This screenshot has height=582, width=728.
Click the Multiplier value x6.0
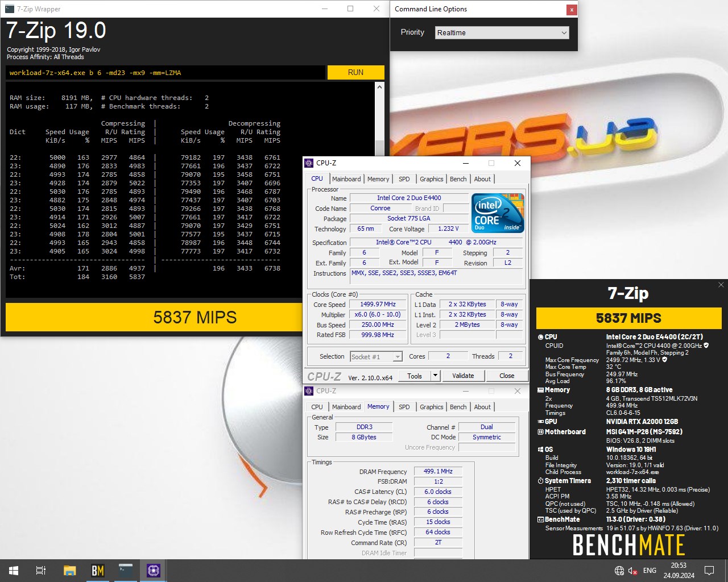point(378,314)
